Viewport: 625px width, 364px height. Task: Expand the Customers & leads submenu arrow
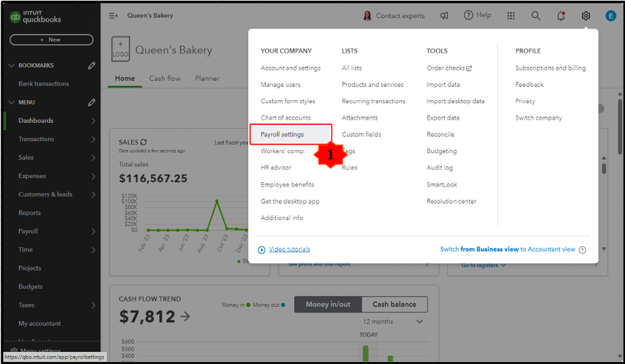point(93,195)
